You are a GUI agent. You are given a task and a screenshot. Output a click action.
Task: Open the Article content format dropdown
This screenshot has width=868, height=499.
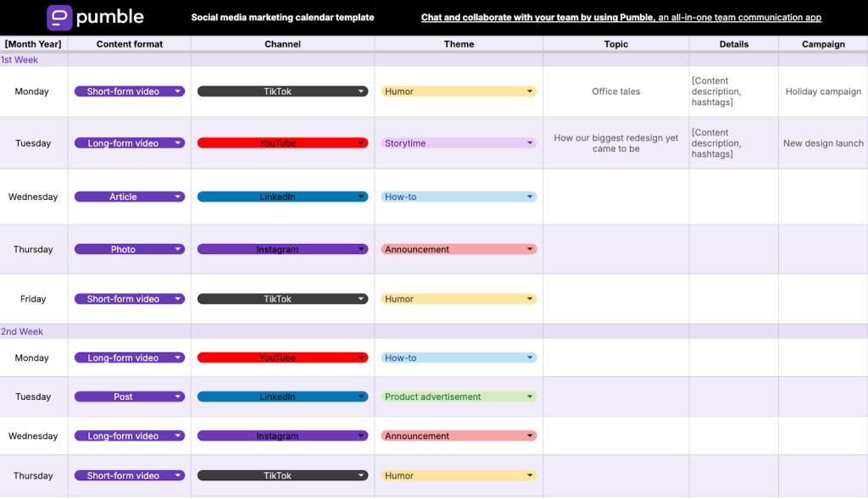pos(130,197)
